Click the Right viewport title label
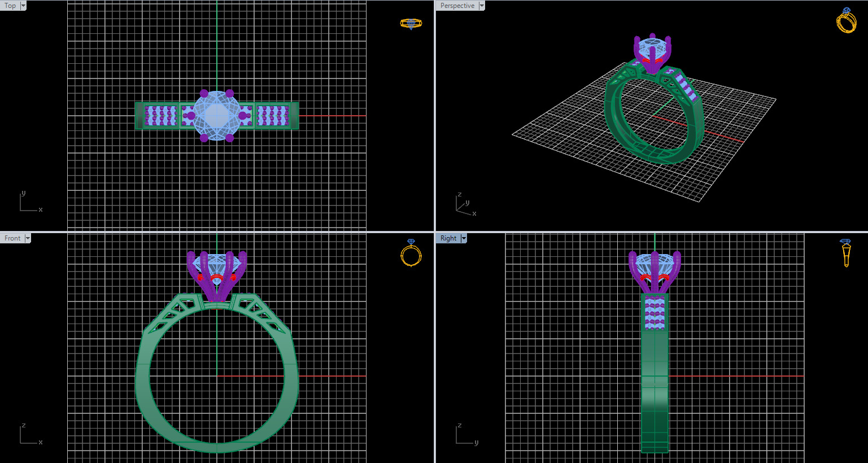This screenshot has width=868, height=463. (448, 238)
